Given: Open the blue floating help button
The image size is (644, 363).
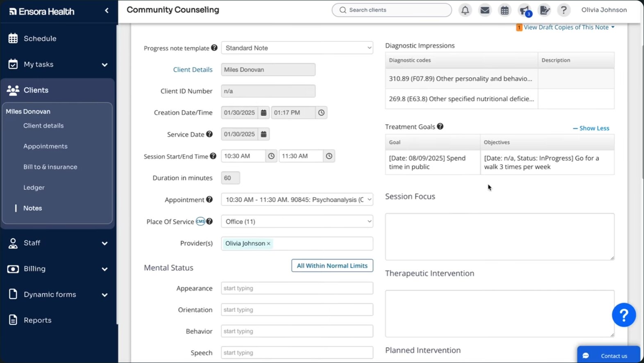Looking at the screenshot, I should click(x=624, y=315).
